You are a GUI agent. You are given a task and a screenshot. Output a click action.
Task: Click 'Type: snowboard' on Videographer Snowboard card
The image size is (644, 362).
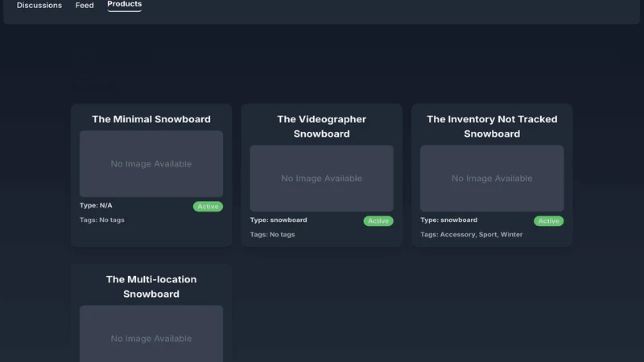pyautogui.click(x=279, y=220)
